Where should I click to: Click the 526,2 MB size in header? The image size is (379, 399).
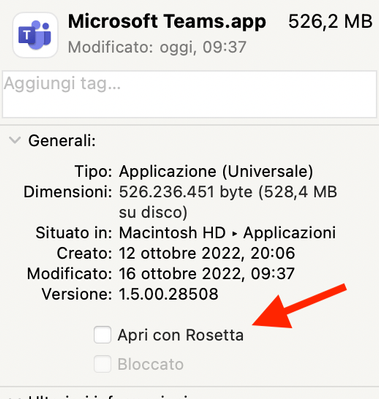[x=330, y=22]
